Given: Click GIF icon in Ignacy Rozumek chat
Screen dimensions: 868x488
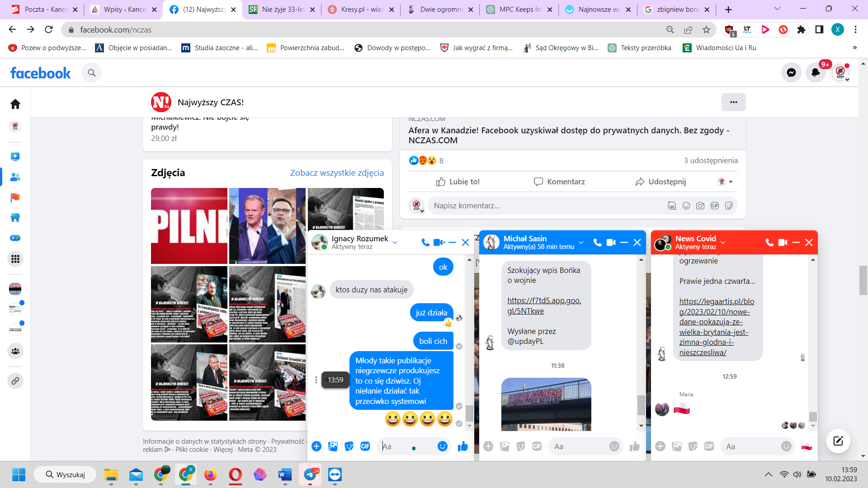Looking at the screenshot, I should click(365, 446).
